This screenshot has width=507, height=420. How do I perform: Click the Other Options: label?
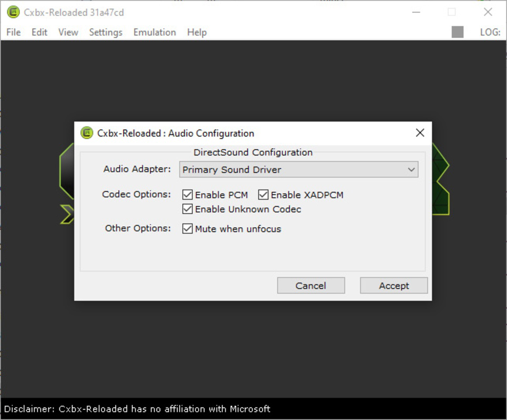pos(138,228)
